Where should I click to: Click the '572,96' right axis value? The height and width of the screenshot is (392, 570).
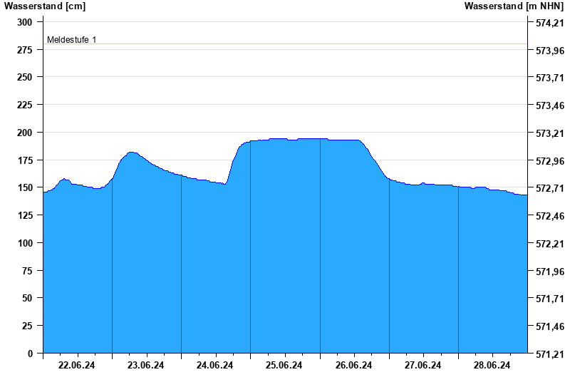click(550, 161)
